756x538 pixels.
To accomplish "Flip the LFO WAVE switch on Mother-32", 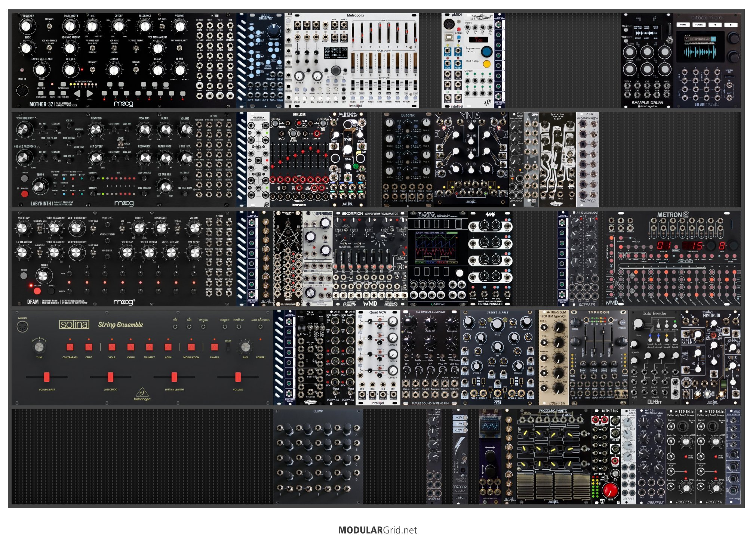I will pos(92,69).
